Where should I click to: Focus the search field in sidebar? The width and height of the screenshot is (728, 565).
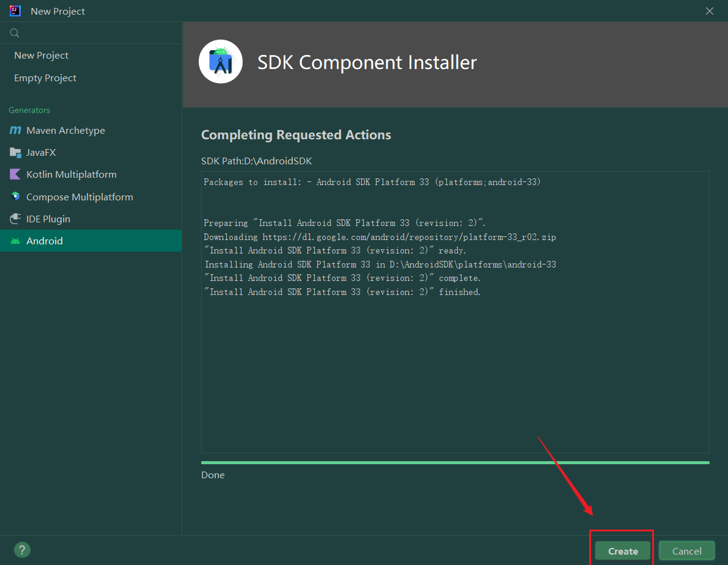click(x=91, y=33)
